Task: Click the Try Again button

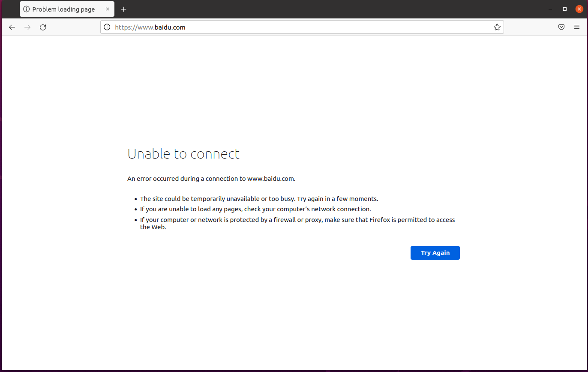Action: 435,253
